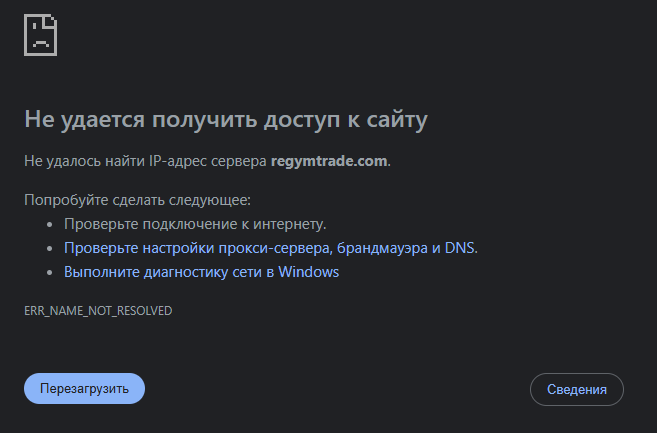Click the bold regymtrade.com domain name
657x433 pixels.
(328, 160)
